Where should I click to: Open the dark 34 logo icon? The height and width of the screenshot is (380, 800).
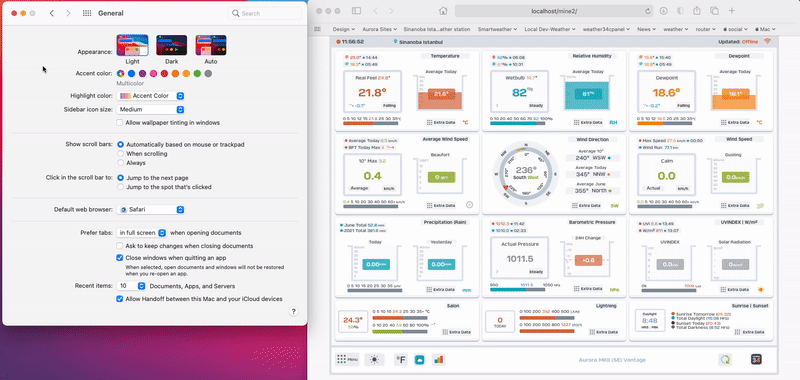[756, 360]
